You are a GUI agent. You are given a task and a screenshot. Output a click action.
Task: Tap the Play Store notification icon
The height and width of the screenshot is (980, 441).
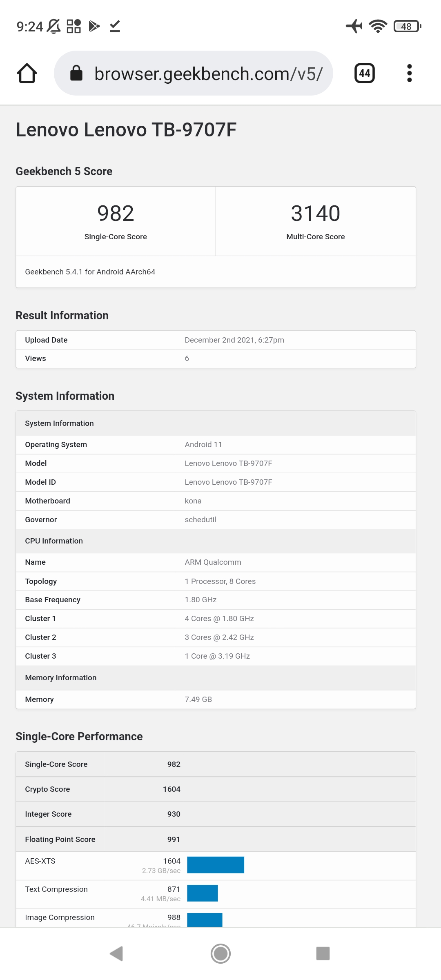(x=94, y=27)
